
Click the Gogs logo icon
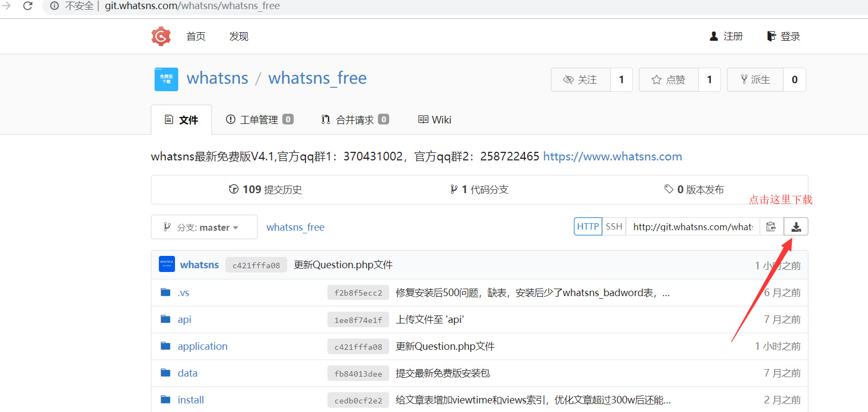point(161,36)
